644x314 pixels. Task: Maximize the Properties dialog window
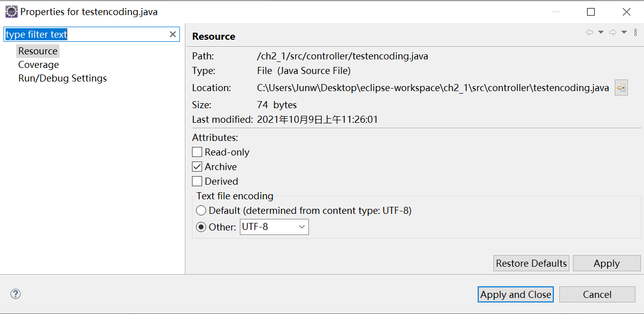click(591, 12)
